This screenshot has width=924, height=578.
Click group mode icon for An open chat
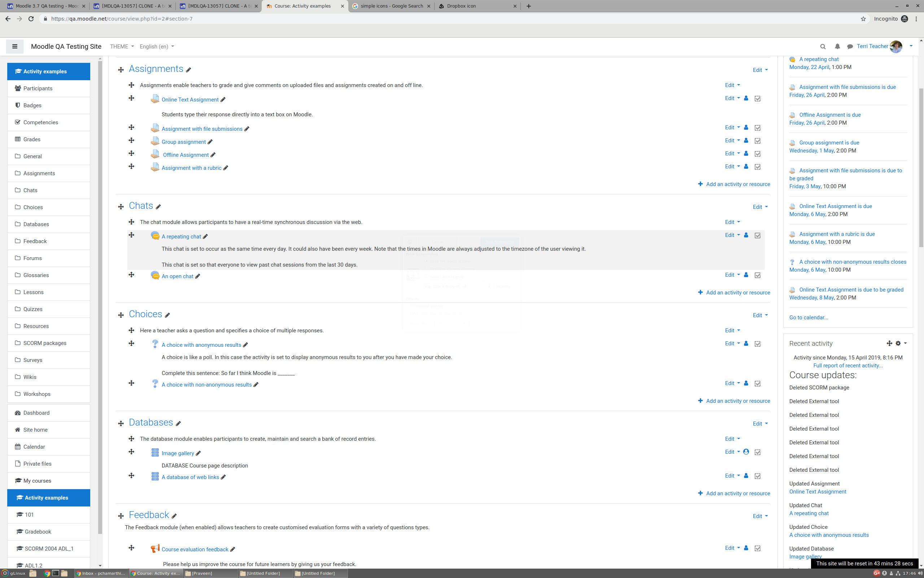(x=746, y=275)
